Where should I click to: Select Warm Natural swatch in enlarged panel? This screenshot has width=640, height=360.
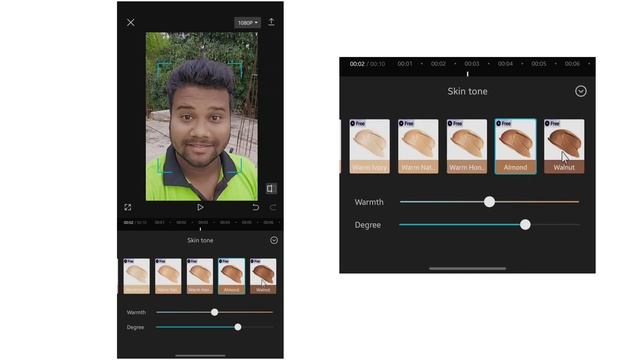(x=418, y=147)
